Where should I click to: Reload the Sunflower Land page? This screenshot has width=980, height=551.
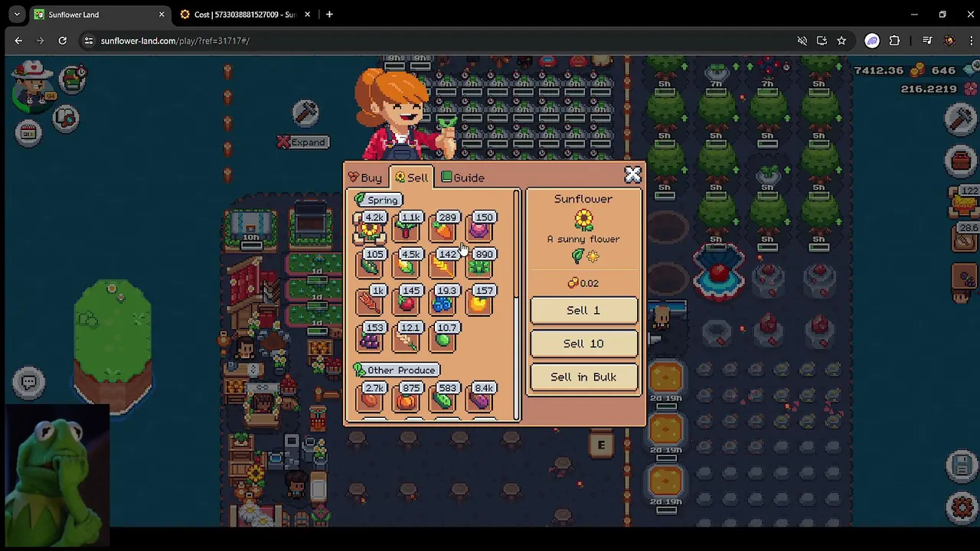point(62,41)
